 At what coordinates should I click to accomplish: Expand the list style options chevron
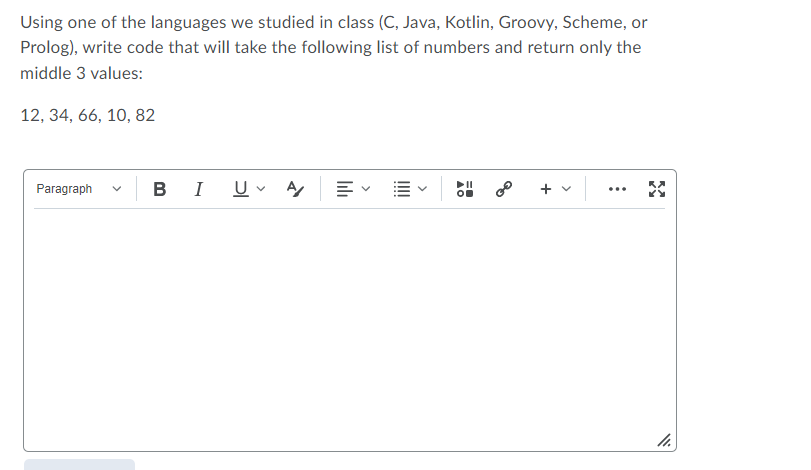[x=422, y=189]
